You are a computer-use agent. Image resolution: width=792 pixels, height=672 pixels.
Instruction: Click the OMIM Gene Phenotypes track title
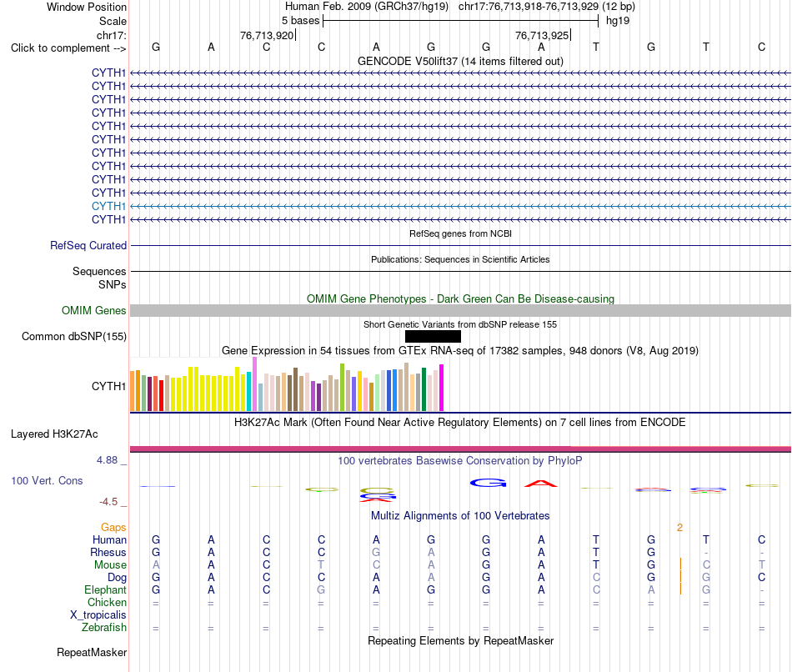(x=460, y=298)
